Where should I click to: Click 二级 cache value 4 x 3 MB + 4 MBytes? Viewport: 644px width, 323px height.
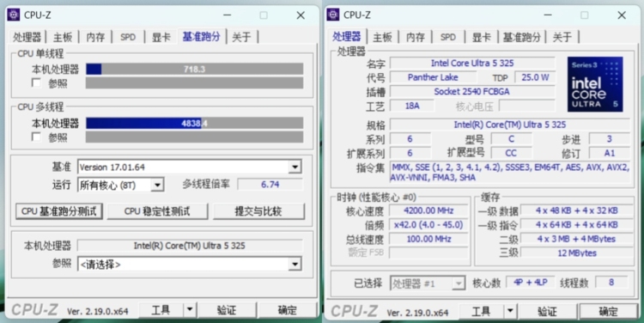pyautogui.click(x=577, y=239)
